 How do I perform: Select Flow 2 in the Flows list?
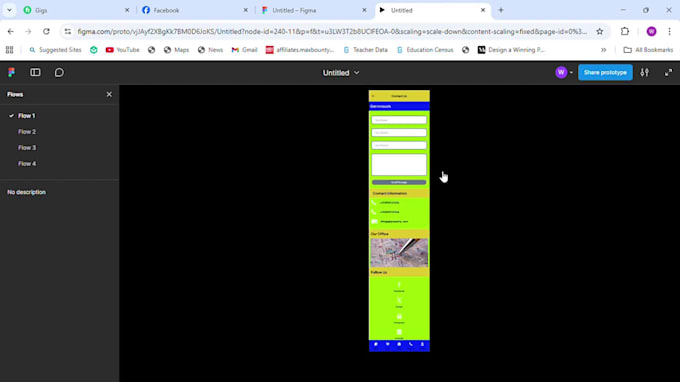tap(27, 132)
